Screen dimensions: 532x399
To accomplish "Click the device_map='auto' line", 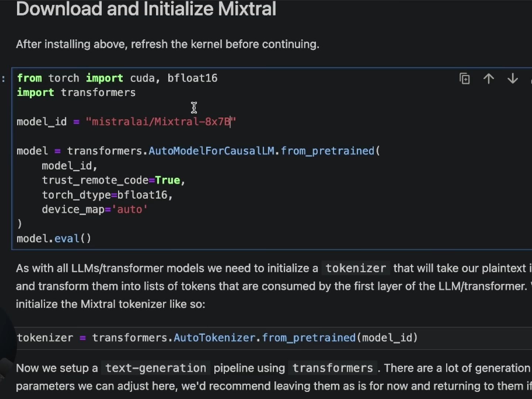I will click(95, 209).
